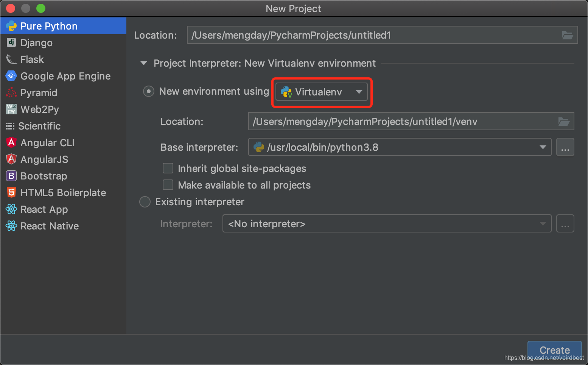The image size is (588, 365).
Task: Click the AngularJS icon
Action: click(x=11, y=159)
